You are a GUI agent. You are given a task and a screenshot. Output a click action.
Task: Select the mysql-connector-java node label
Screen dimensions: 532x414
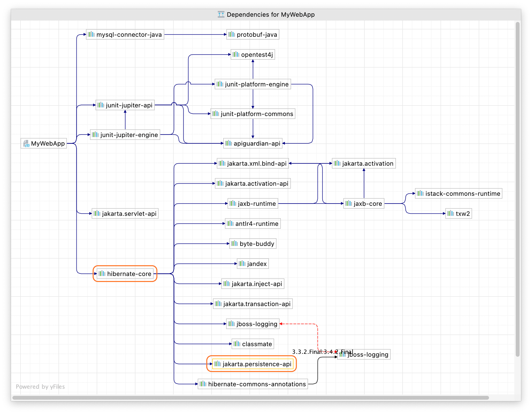coord(129,35)
